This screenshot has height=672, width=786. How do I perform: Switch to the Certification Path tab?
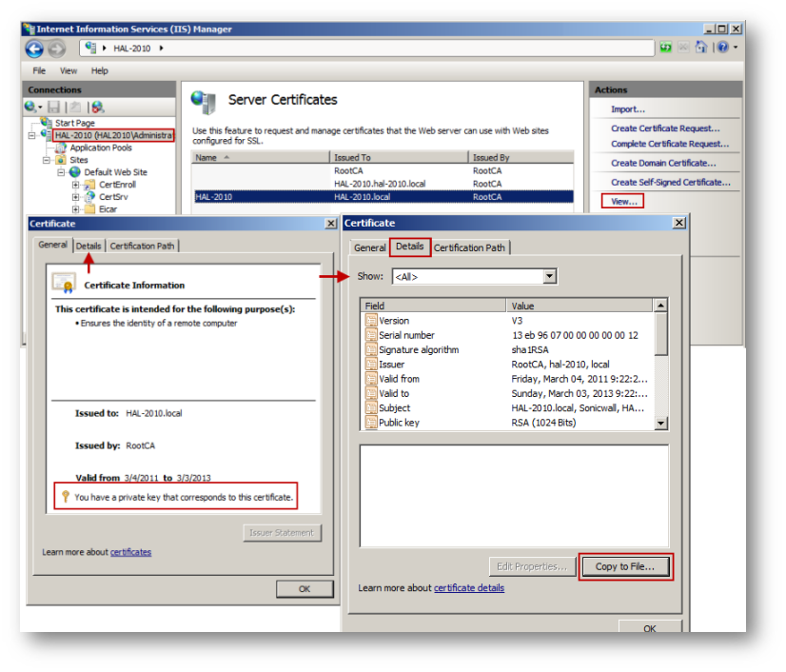point(469,247)
